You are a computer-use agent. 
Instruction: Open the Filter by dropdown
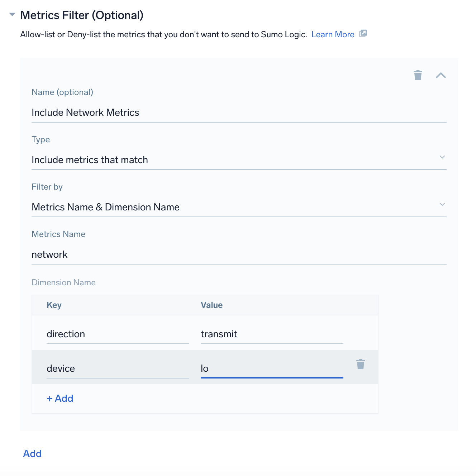coord(442,204)
